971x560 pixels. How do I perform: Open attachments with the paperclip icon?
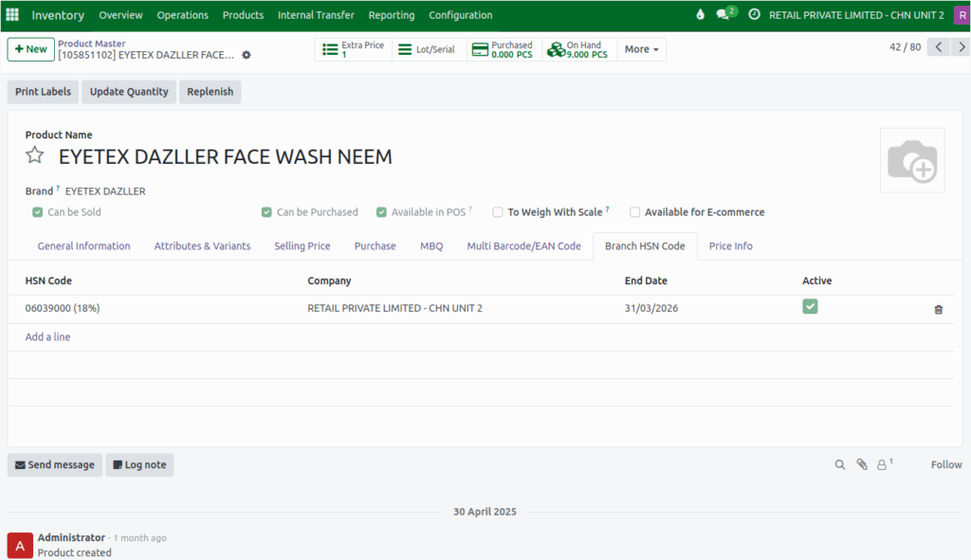click(x=862, y=464)
